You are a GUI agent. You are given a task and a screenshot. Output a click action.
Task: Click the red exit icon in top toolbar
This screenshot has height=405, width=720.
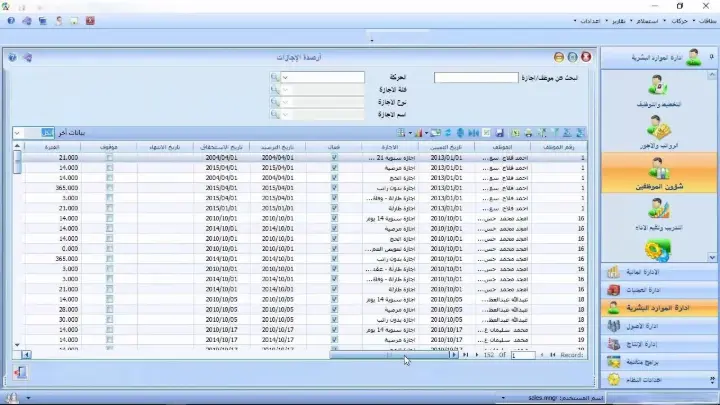pyautogui.click(x=90, y=21)
